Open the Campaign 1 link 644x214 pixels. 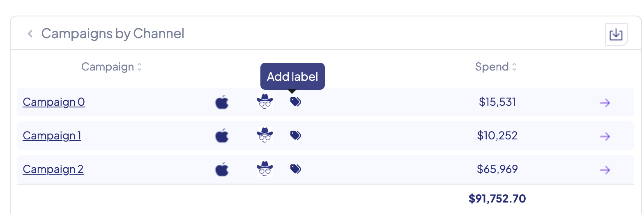tap(52, 136)
